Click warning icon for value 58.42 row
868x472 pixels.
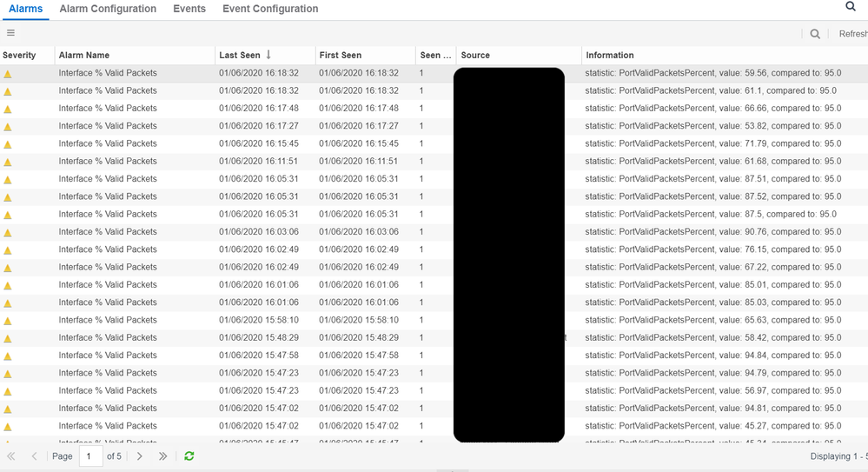click(x=8, y=338)
